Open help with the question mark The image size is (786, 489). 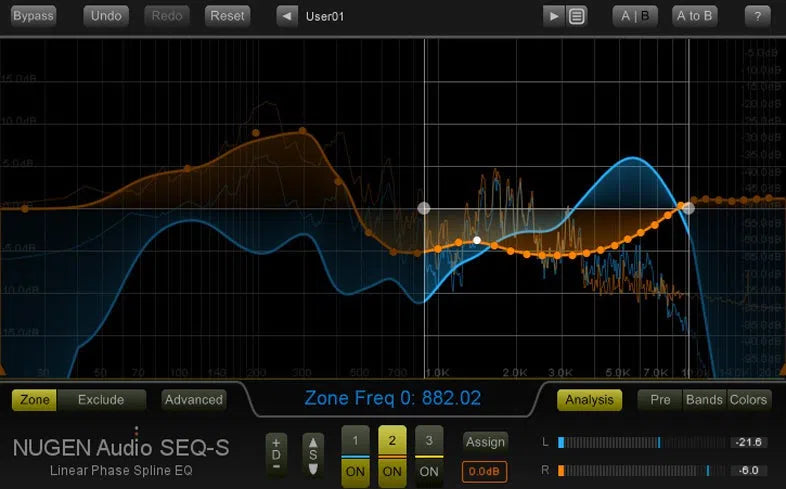757,17
